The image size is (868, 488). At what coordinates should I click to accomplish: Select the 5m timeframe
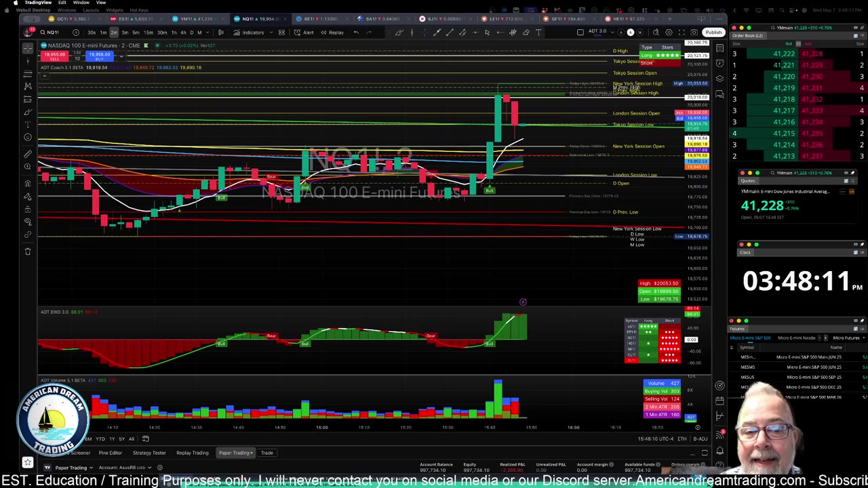pos(136,33)
